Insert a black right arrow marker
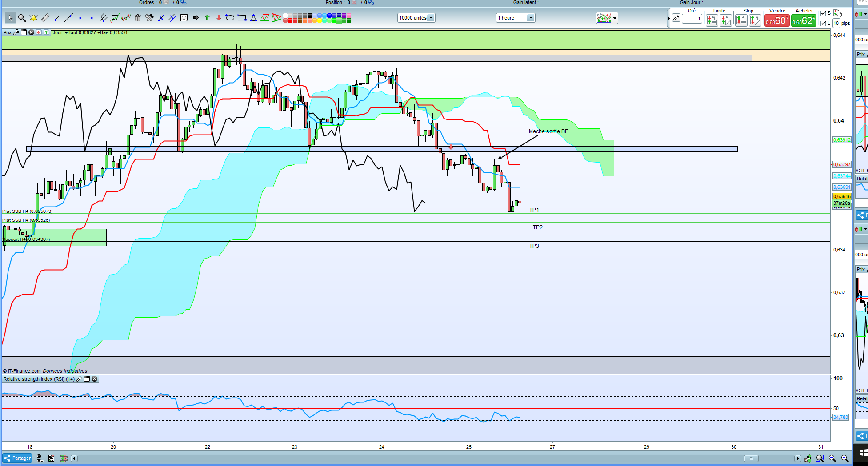This screenshot has height=466, width=868. pyautogui.click(x=196, y=18)
